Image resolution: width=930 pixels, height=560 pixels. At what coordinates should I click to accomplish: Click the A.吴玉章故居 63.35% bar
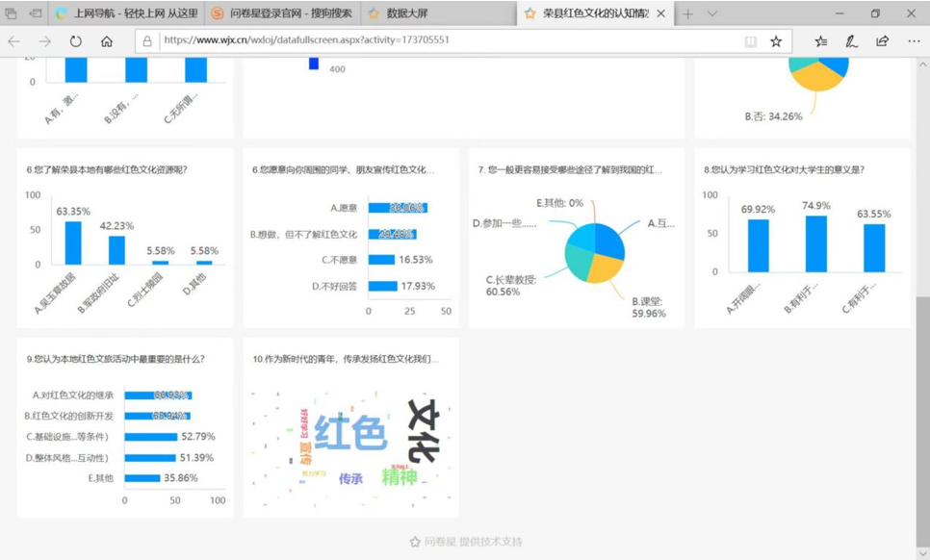[73, 242]
